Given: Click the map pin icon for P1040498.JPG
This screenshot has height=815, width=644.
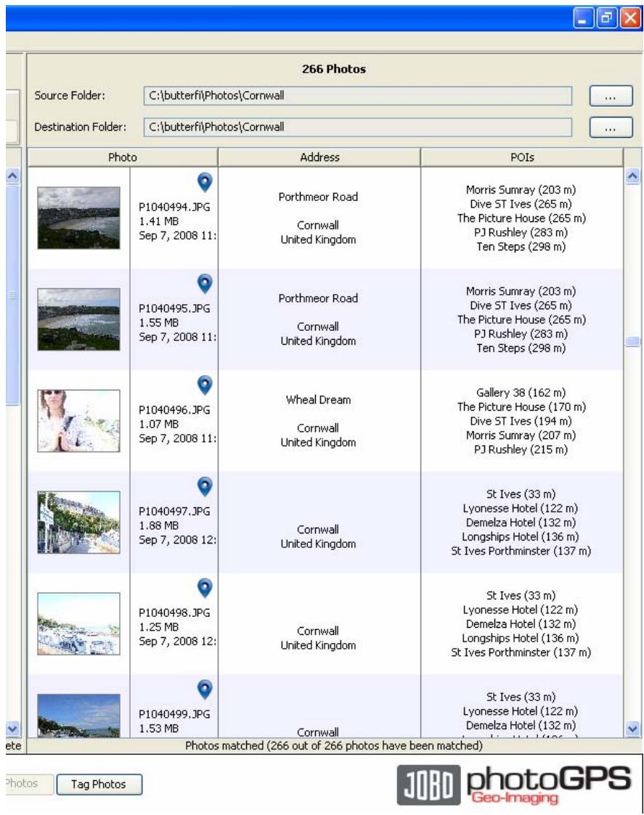Looking at the screenshot, I should 205,588.
